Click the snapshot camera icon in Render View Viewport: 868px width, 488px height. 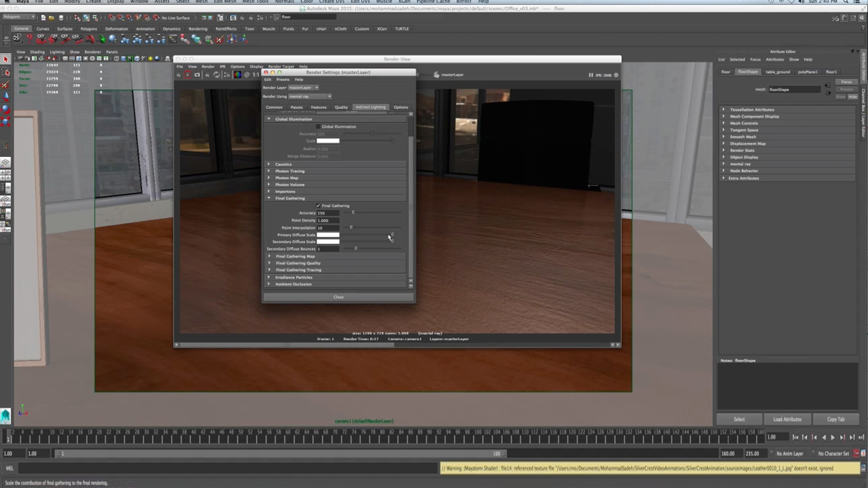(x=198, y=75)
